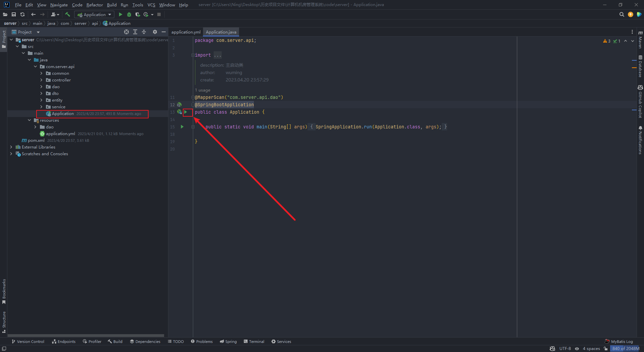Open Problems tool window button
Image resolution: width=644 pixels, height=352 pixels.
[202, 342]
